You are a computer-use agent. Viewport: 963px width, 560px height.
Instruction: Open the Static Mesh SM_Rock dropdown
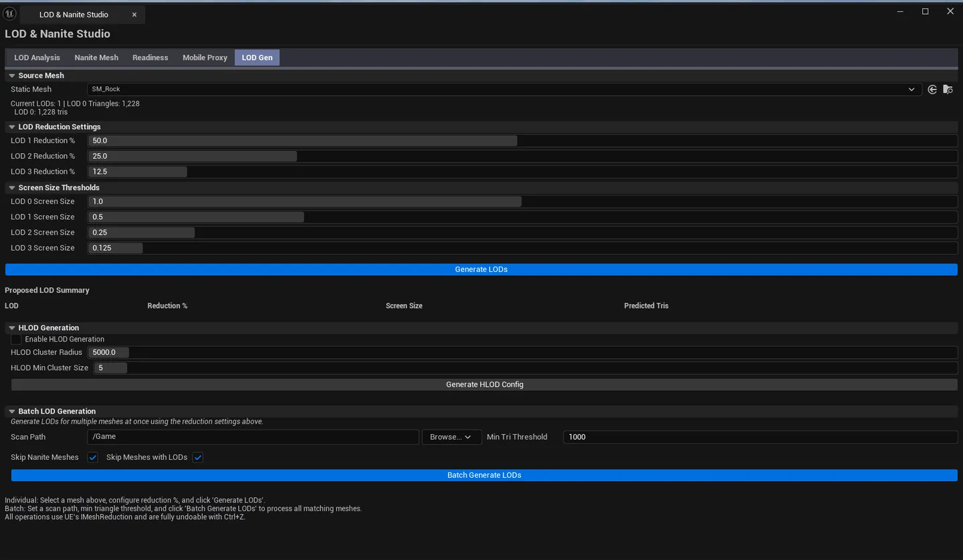click(x=505, y=90)
